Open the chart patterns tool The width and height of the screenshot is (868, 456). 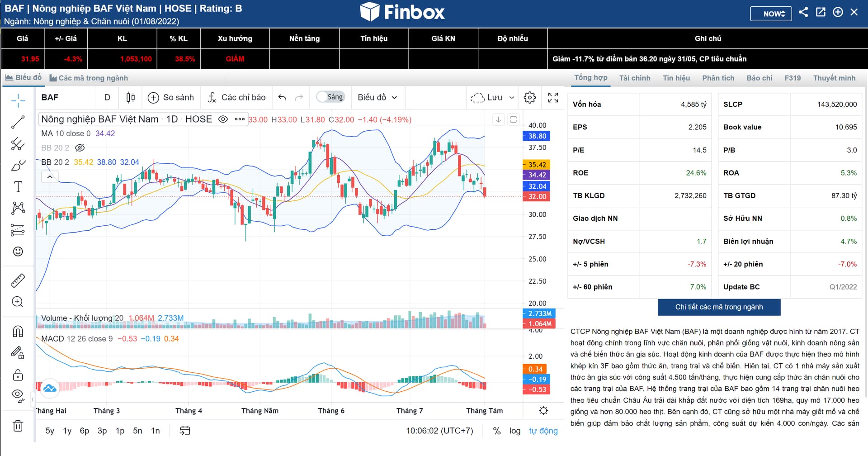tap(18, 208)
